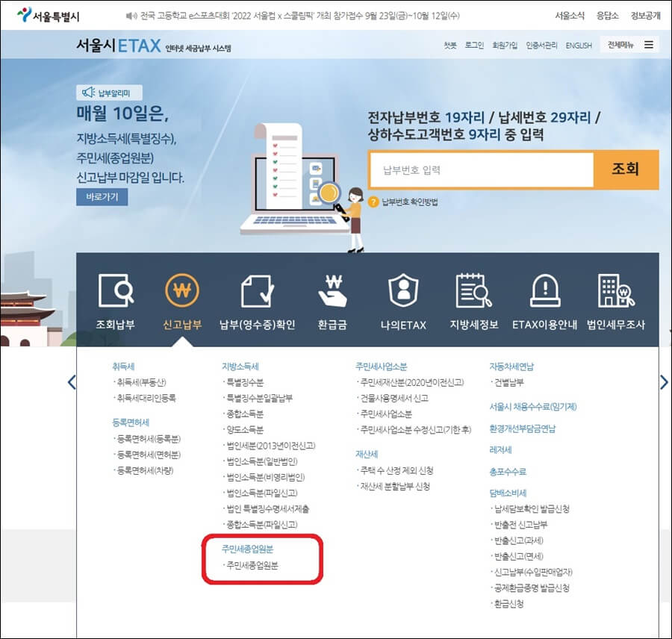The image size is (672, 639).
Task: Open 종합소득분 entry
Action: 245,414
